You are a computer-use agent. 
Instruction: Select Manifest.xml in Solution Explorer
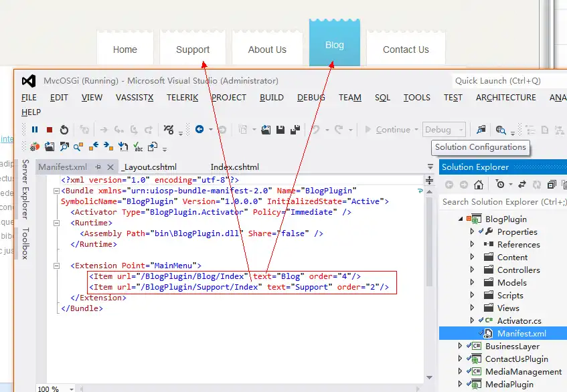[x=521, y=334]
